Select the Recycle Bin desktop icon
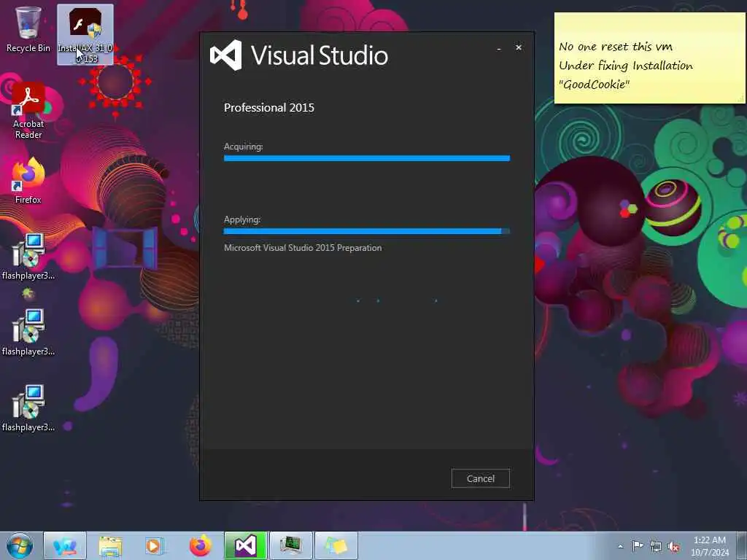747x560 pixels. pos(28,29)
